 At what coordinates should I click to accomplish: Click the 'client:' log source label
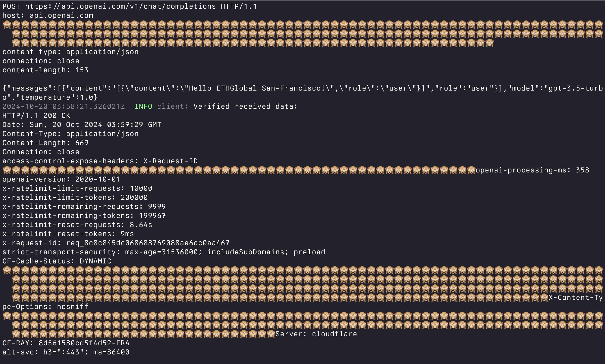[x=173, y=106]
